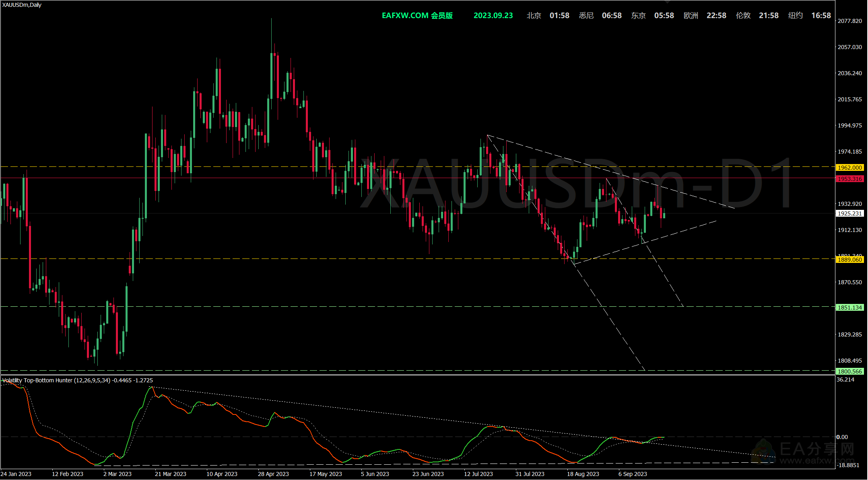Click the 17 May 2023 date label
This screenshot has width=868, height=480.
click(x=326, y=474)
